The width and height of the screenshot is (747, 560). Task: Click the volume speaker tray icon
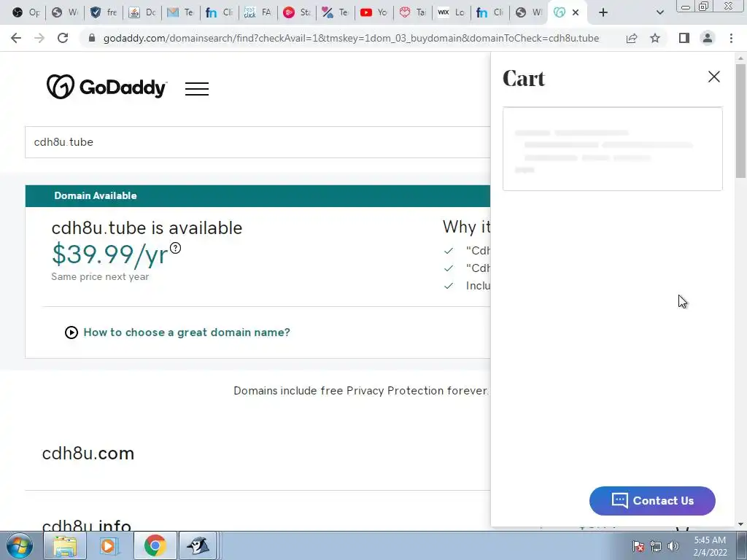tap(673, 546)
